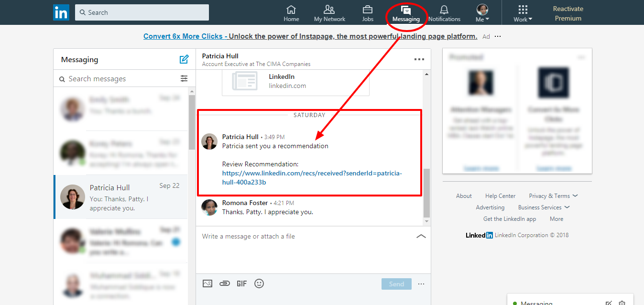Go to the Jobs briefcase icon
Screen dimensions: 644x305
[x=368, y=13]
